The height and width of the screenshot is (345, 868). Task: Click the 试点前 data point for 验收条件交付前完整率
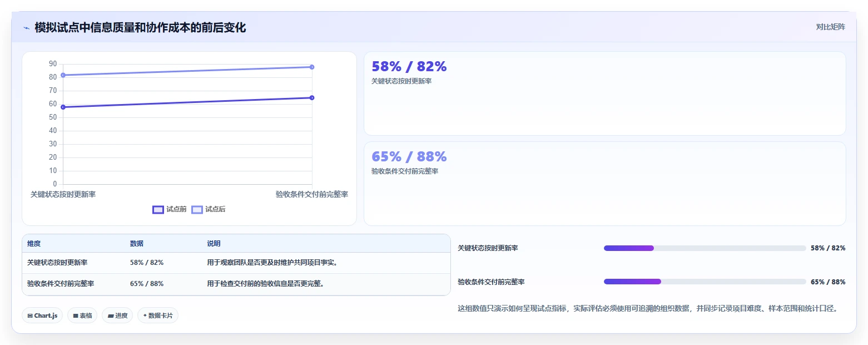pyautogui.click(x=312, y=97)
